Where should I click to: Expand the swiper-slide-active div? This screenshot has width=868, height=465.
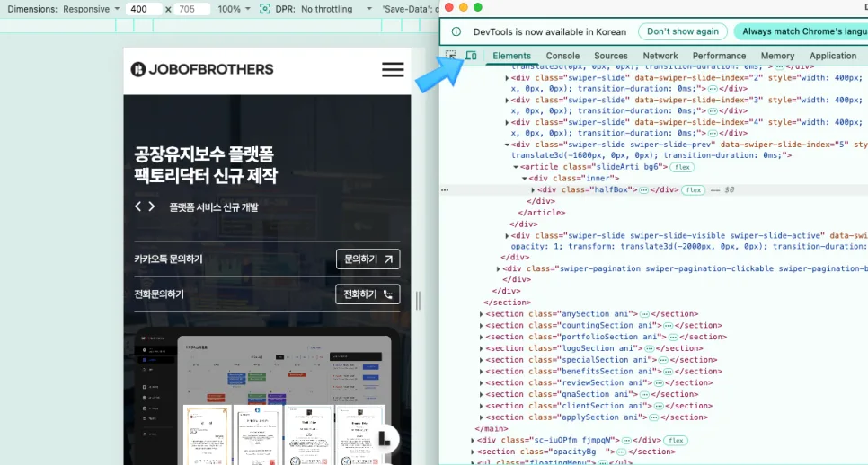(x=507, y=235)
